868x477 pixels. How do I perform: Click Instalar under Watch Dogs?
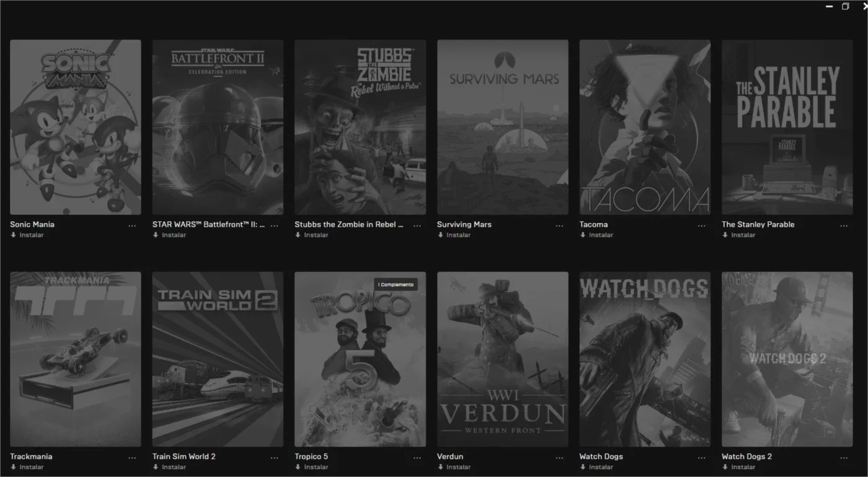pyautogui.click(x=596, y=467)
